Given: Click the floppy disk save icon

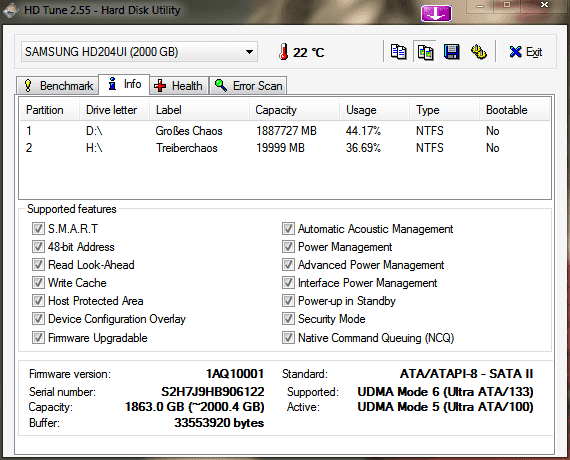Looking at the screenshot, I should tap(452, 52).
